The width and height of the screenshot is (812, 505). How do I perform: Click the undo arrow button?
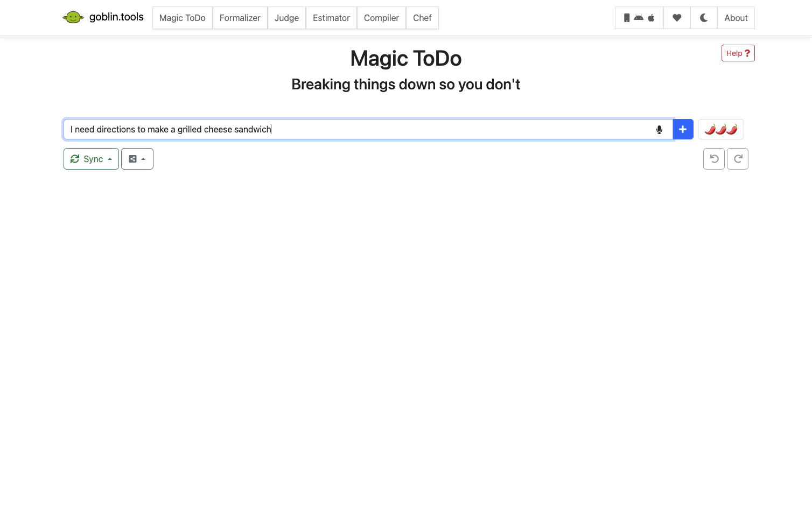pyautogui.click(x=714, y=159)
